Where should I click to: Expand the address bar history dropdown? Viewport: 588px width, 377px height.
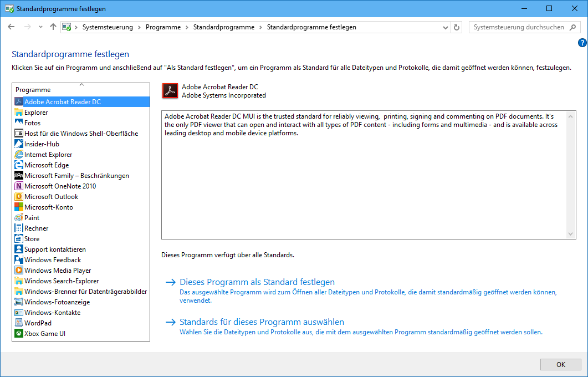(445, 27)
